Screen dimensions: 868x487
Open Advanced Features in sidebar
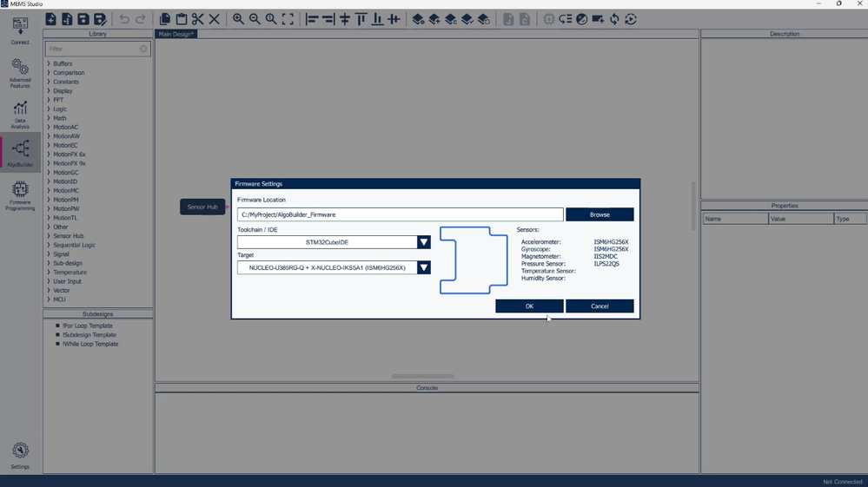[20, 73]
